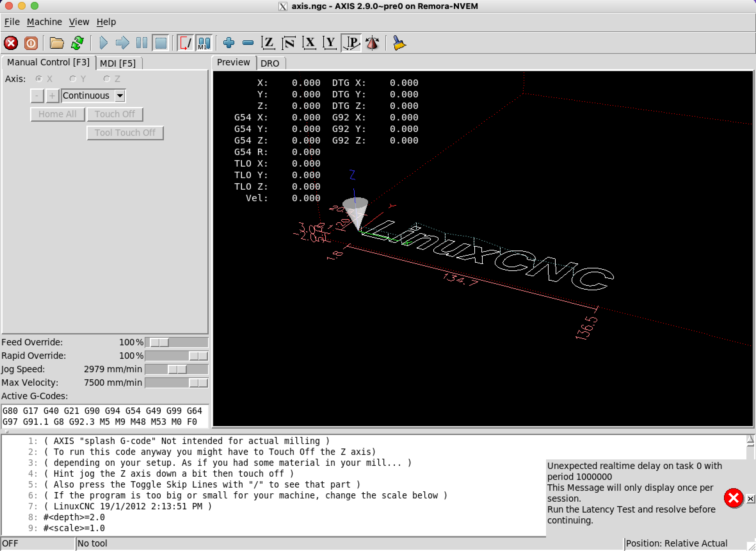756x551 pixels.
Task: Click the Jog Speed 2979 mm/min value
Action: coord(113,369)
